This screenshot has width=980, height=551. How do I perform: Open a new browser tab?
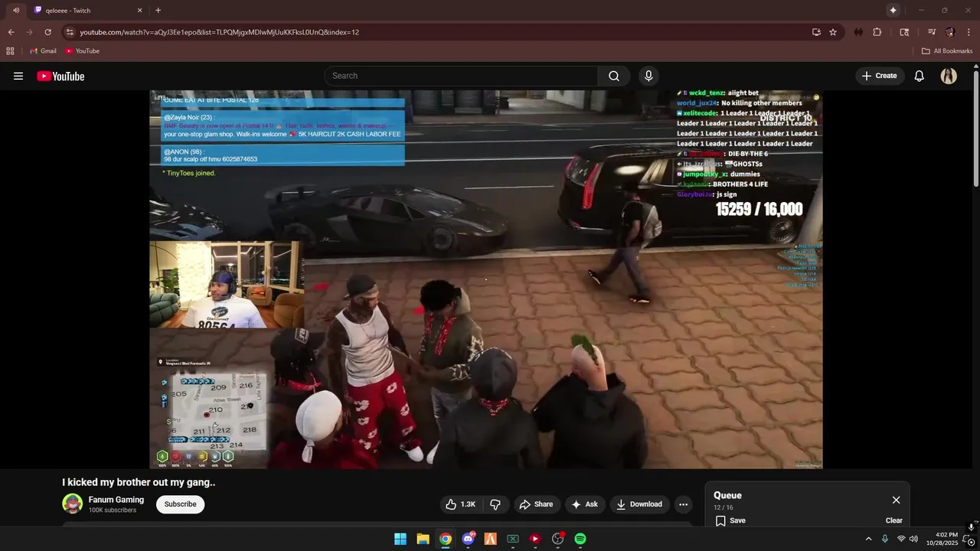(x=158, y=10)
